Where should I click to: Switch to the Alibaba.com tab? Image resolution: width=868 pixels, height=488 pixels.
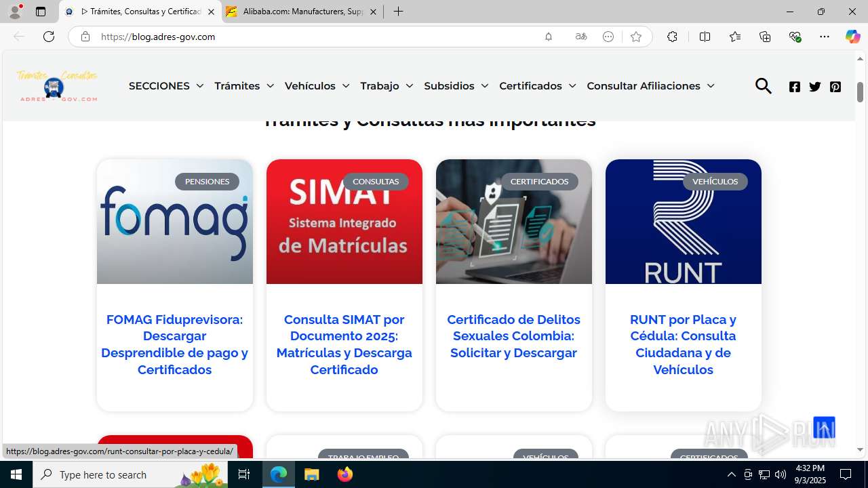[303, 12]
